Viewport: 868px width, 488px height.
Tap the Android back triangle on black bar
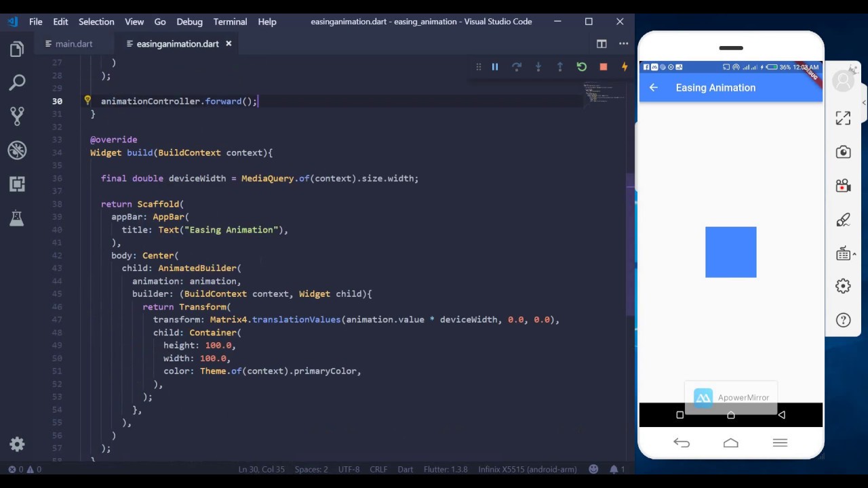tap(782, 415)
